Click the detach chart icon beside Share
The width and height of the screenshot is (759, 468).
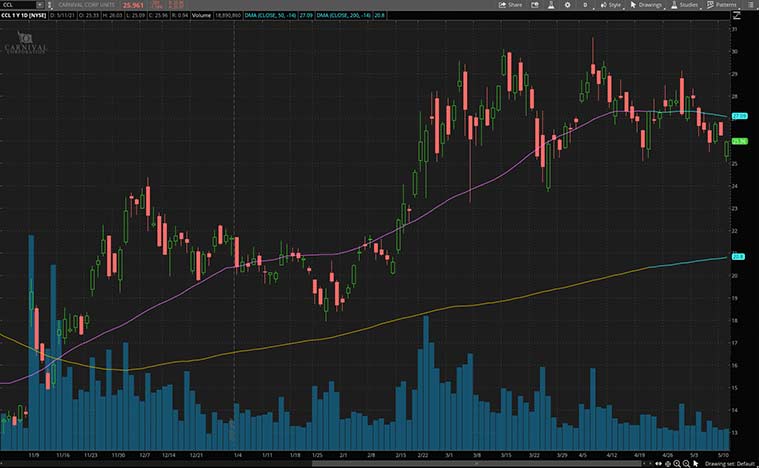point(533,5)
